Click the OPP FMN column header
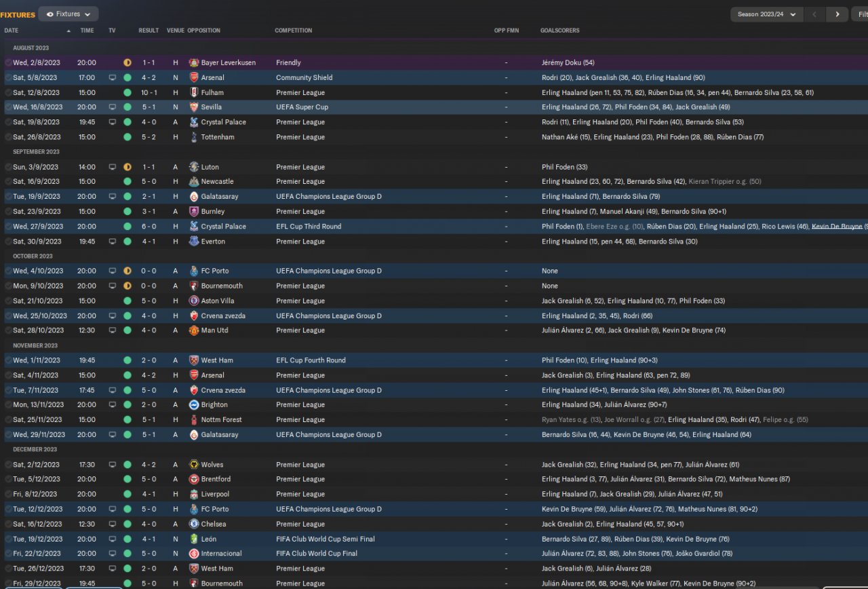 pyautogui.click(x=506, y=31)
